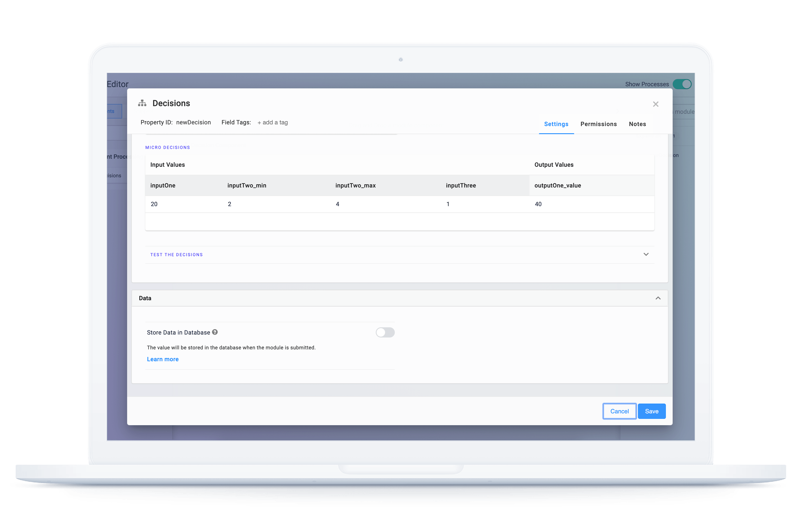Click the Decisions hierarchy icon
Viewport: 796px width, 532px height.
(x=142, y=103)
